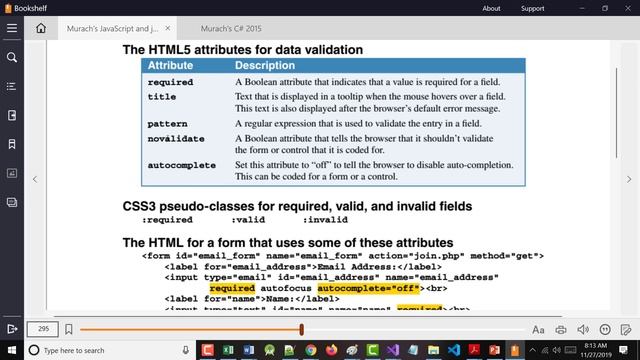The image size is (640, 360).
Task: Click the sign out icon at sidebar bottom
Action: [x=12, y=329]
